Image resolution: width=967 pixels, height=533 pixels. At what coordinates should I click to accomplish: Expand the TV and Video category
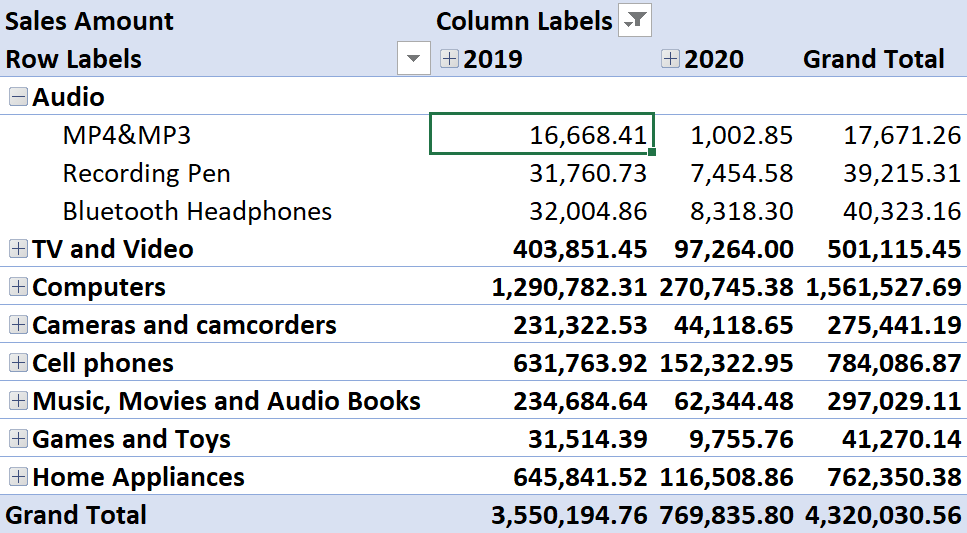coord(19,249)
